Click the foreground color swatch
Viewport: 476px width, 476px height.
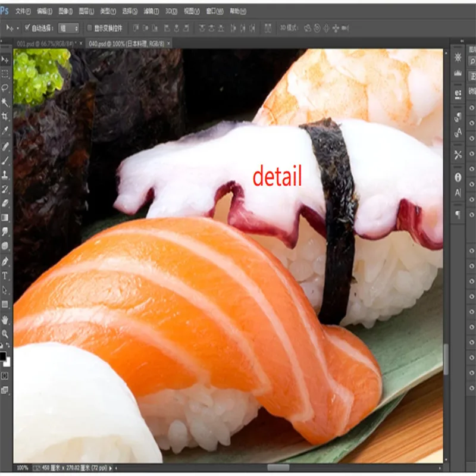click(x=2, y=356)
